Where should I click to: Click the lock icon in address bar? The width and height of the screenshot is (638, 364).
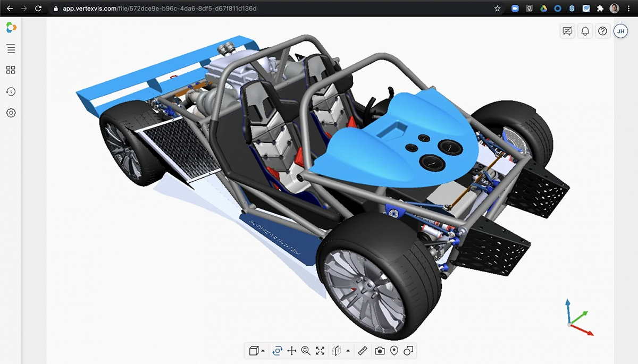point(56,9)
